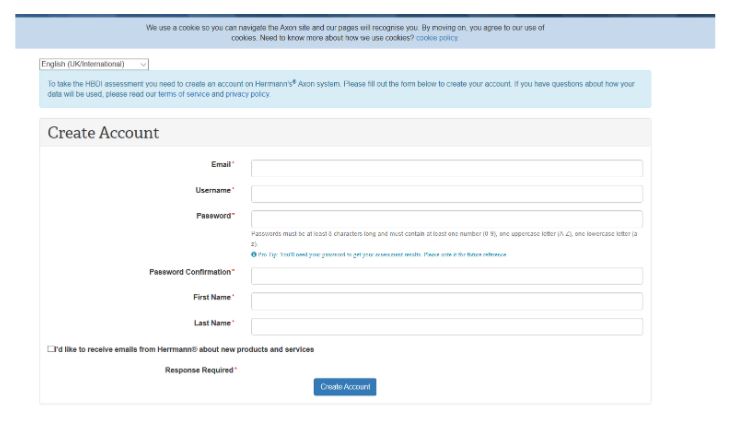The width and height of the screenshot is (733, 432).
Task: Select the Password entry field
Action: click(446, 219)
